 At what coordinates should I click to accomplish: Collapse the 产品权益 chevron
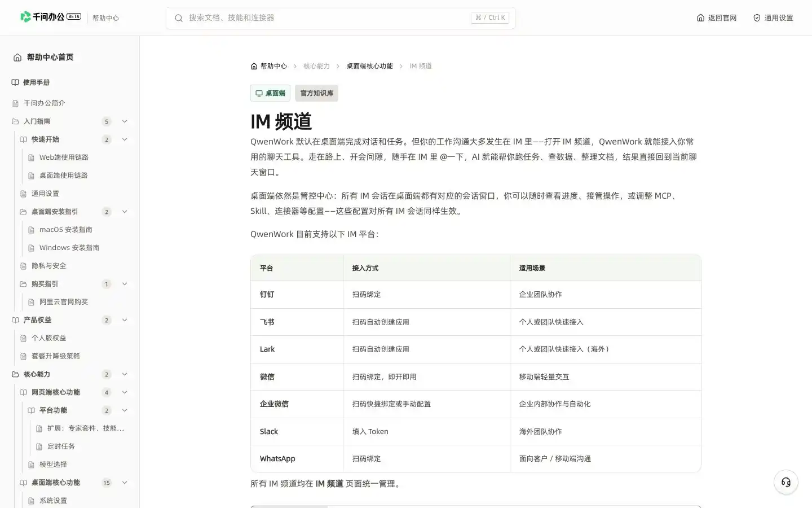[x=125, y=320]
